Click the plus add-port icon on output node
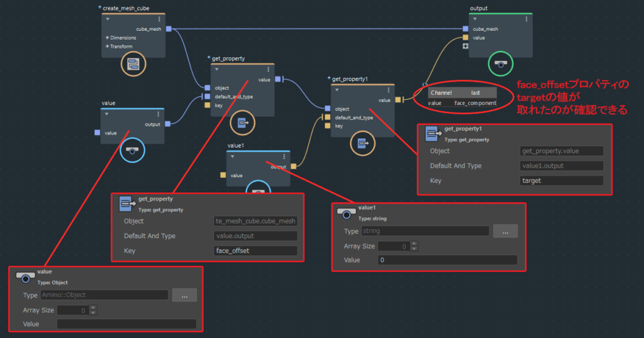Screen dimensions: 644x338 click(x=465, y=46)
